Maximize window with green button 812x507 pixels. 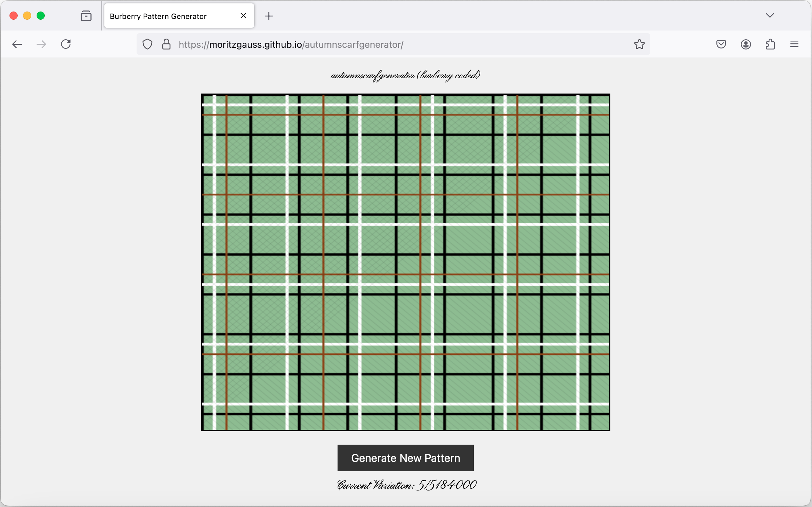41,16
